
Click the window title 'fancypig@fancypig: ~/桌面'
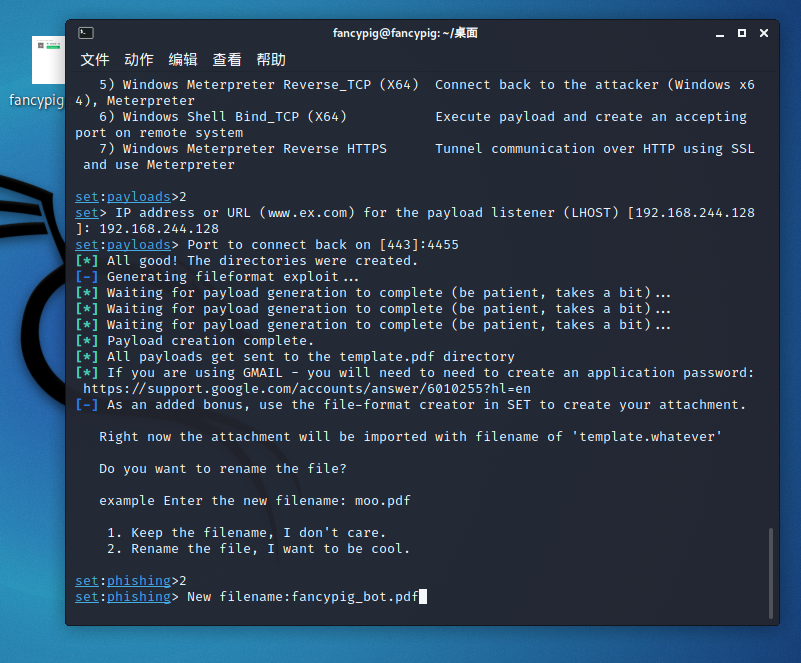click(405, 33)
